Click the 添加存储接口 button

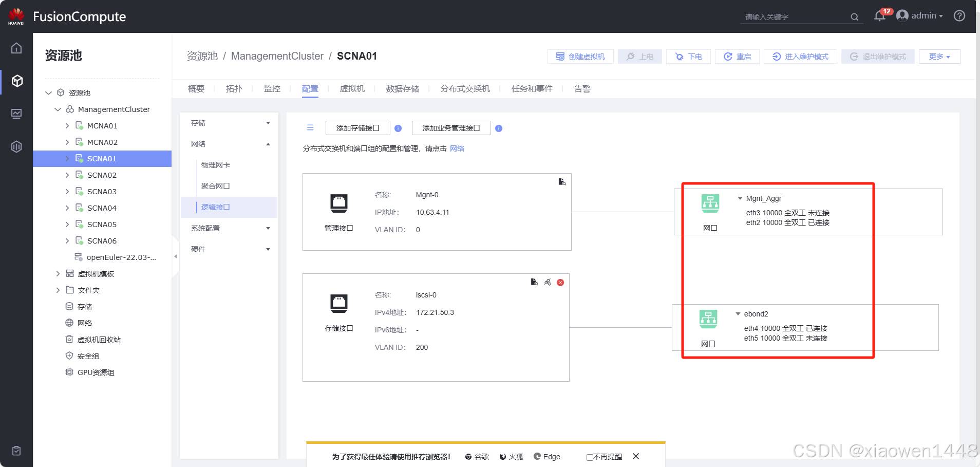[x=357, y=128]
